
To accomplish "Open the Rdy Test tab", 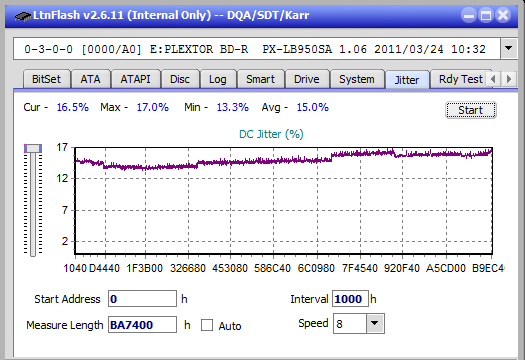I will point(460,79).
